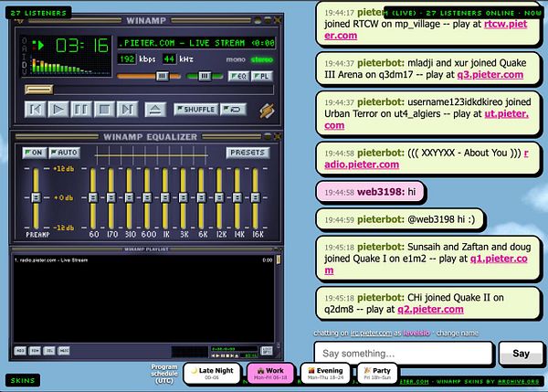This screenshot has height=392, width=548.
Task: Open the Winamp main menu icon in title bar
Action: 19,21
